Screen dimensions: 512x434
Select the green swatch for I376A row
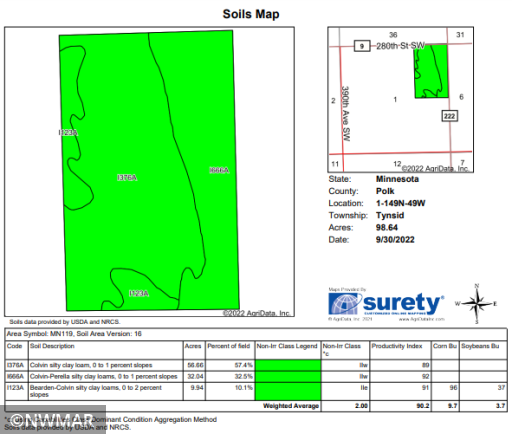(288, 365)
